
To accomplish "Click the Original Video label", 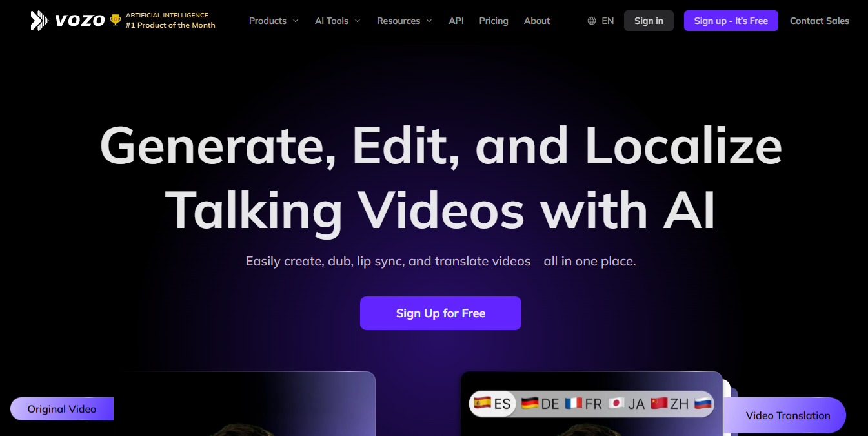I will coord(62,409).
